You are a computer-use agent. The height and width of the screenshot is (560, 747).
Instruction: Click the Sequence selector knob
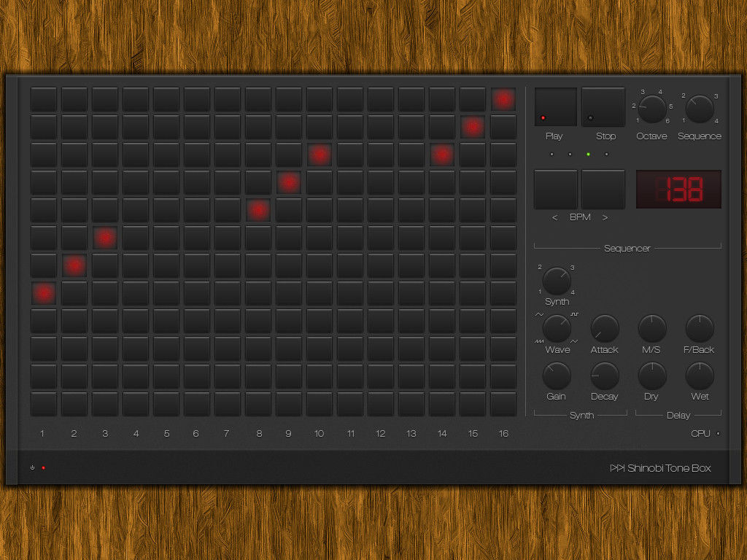[700, 109]
